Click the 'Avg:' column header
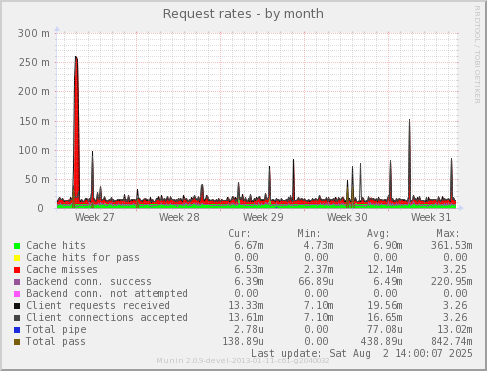This screenshot has height=371, width=487. 378,233
